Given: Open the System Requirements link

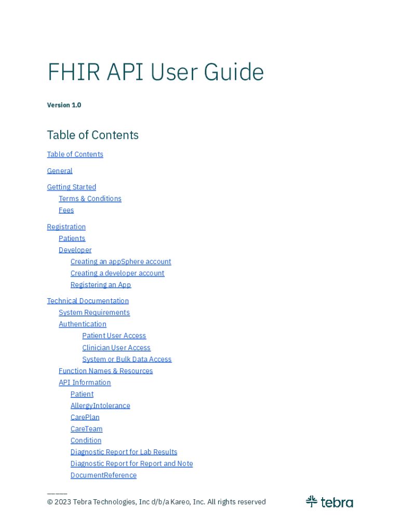Looking at the screenshot, I should [x=94, y=312].
